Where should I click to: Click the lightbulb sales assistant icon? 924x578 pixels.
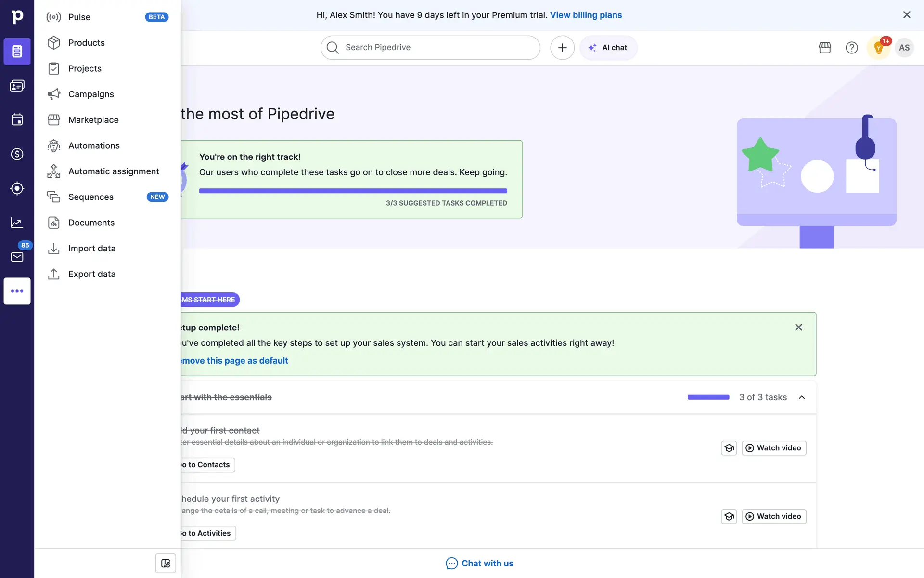(878, 48)
